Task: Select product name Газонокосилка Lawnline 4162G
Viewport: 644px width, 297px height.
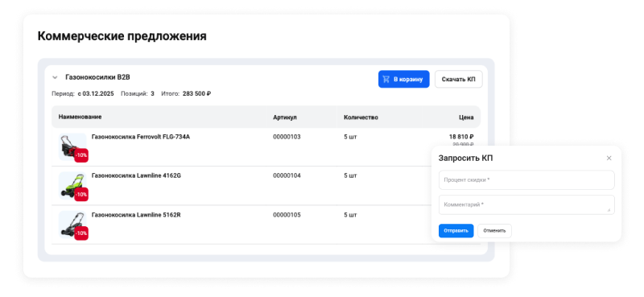Action: pos(136,175)
